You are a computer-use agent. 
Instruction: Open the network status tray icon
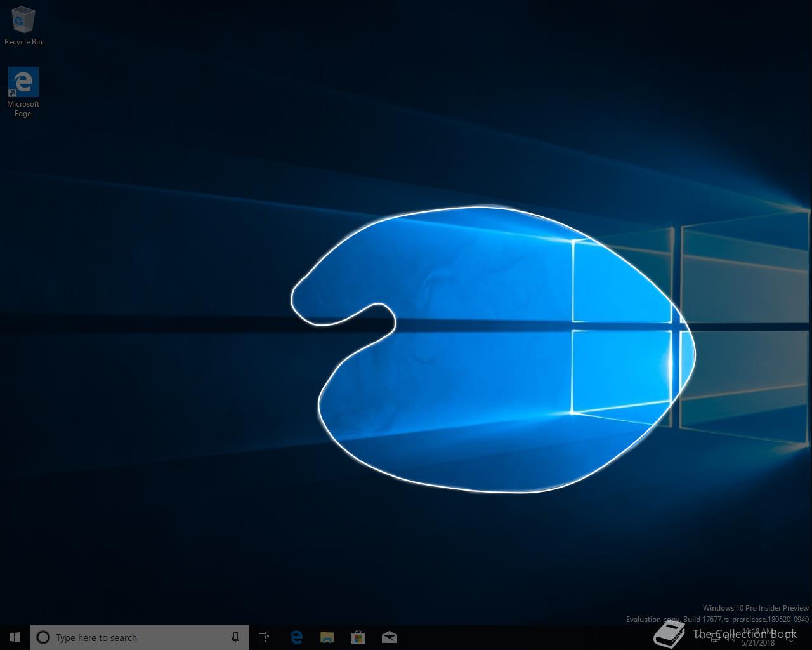click(715, 637)
